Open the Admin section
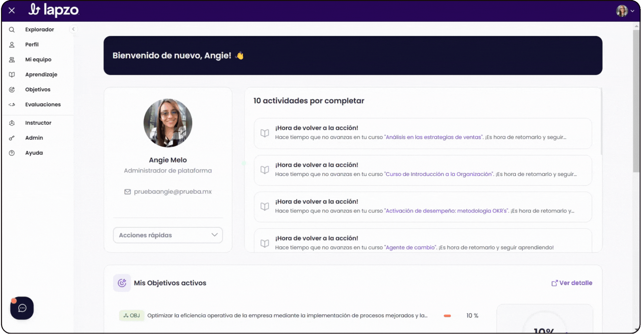The image size is (644, 334). point(34,138)
